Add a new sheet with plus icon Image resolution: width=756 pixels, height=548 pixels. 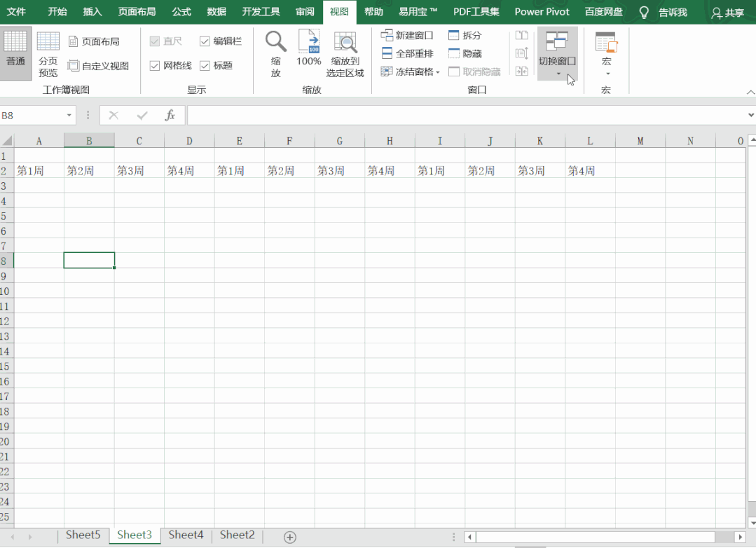[290, 537]
